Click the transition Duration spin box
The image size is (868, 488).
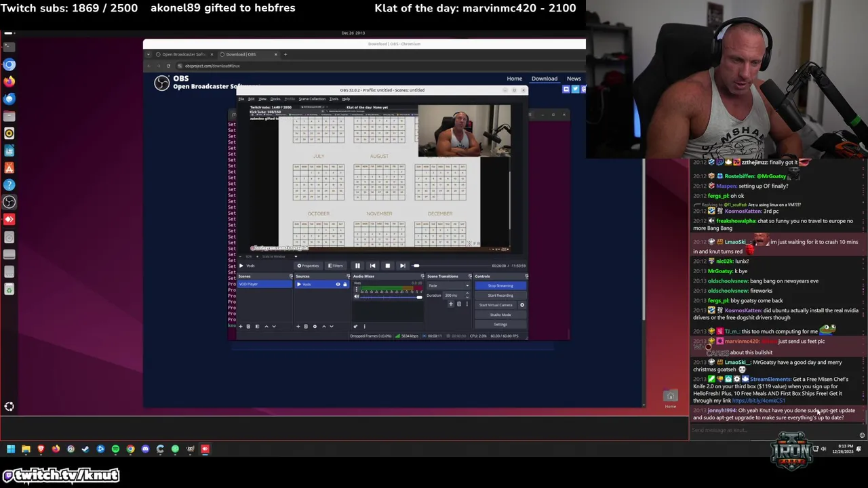pos(456,296)
